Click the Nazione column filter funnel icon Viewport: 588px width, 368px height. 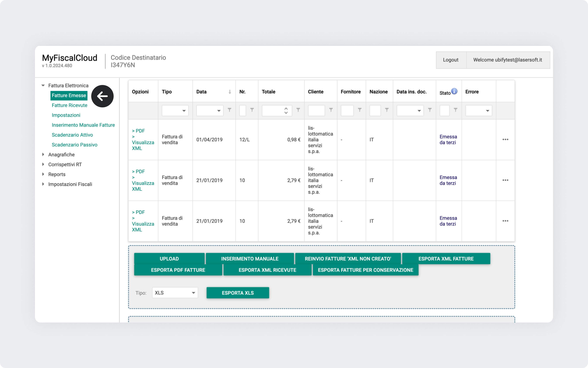pyautogui.click(x=387, y=110)
